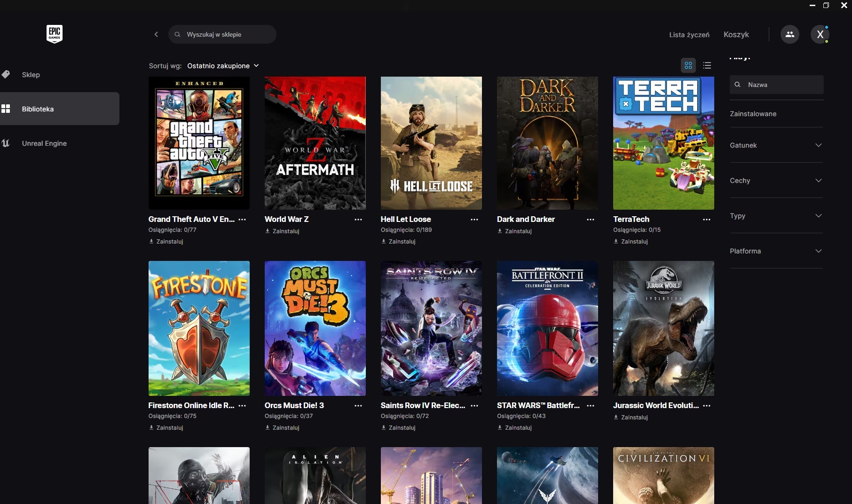Open Saints Row IV cover art
The height and width of the screenshot is (504, 852).
click(x=431, y=328)
